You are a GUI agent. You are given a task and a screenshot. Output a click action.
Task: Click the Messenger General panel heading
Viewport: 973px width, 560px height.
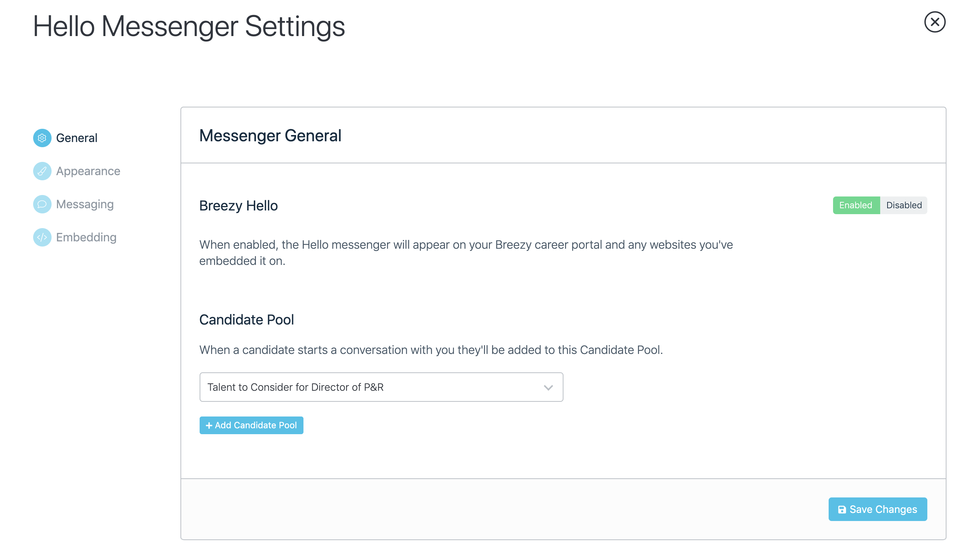[270, 135]
